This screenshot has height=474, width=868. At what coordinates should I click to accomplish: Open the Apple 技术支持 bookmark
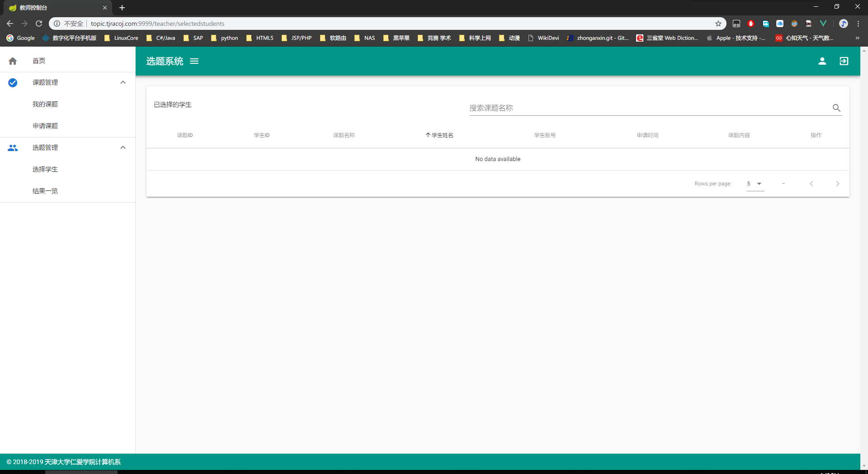(736, 38)
